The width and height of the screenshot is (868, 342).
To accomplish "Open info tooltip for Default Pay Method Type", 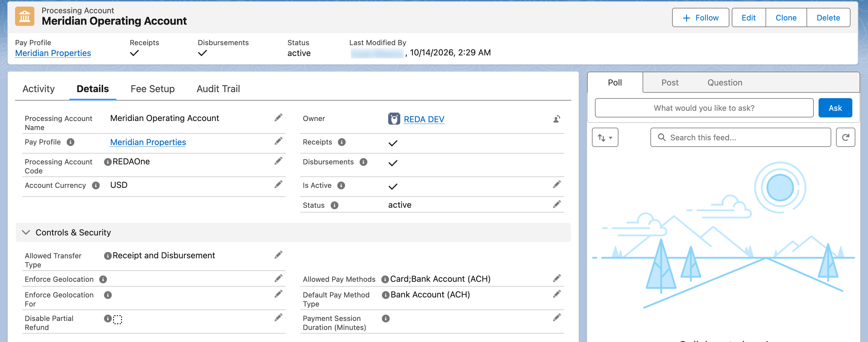I will 385,295.
